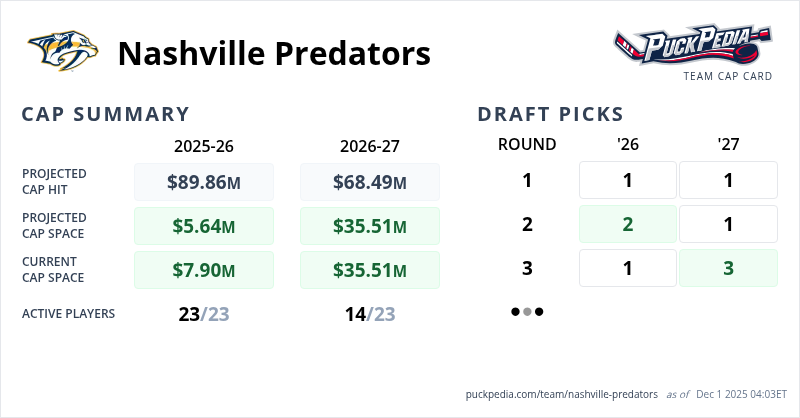
Task: Click the round 3 '27 draft pick cell
Action: [x=728, y=268]
